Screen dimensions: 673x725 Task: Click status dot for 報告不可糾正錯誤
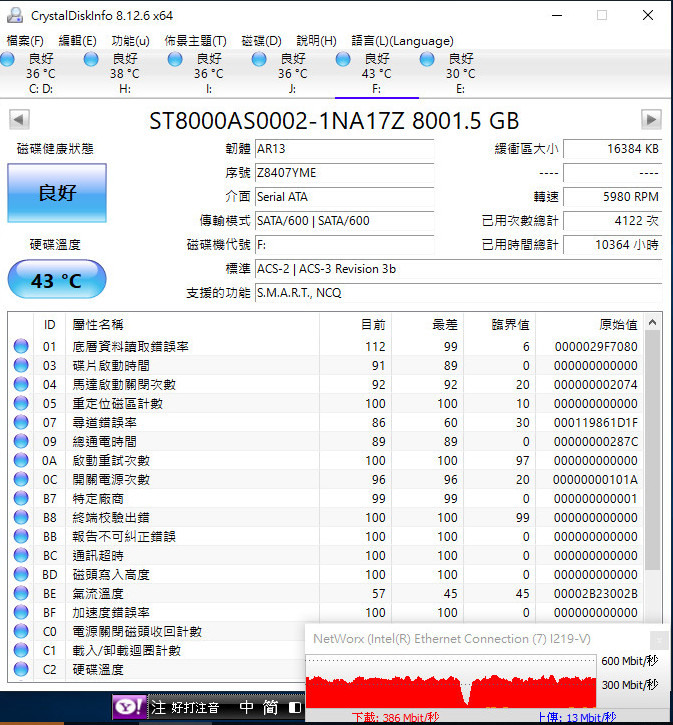(21, 536)
